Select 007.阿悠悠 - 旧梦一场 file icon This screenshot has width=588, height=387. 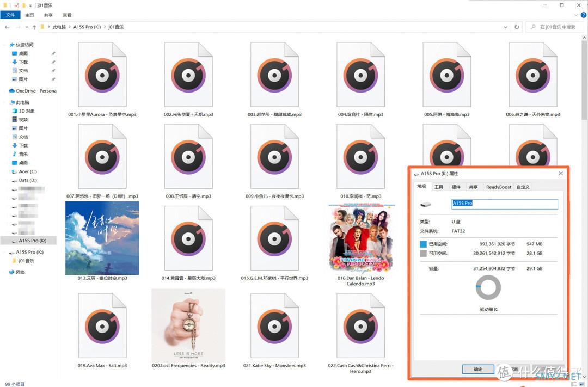[x=102, y=156]
